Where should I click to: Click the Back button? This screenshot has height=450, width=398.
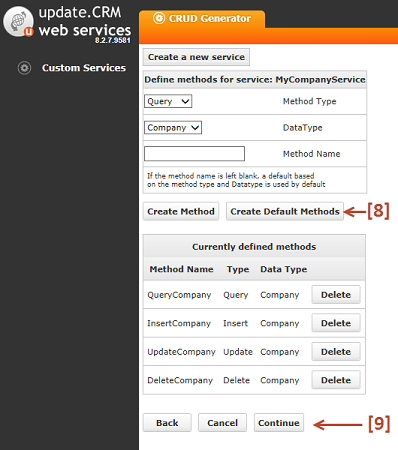pyautogui.click(x=167, y=423)
